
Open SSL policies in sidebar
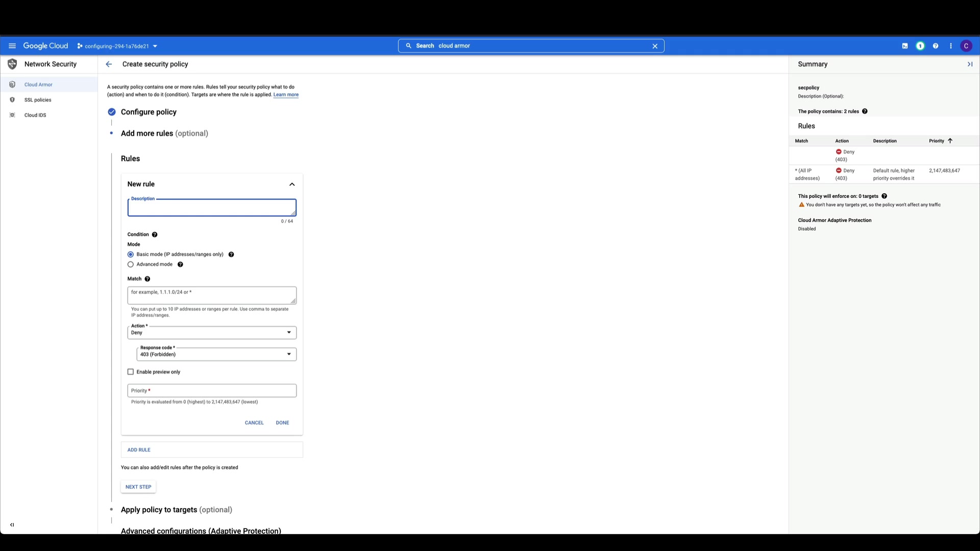[38, 100]
